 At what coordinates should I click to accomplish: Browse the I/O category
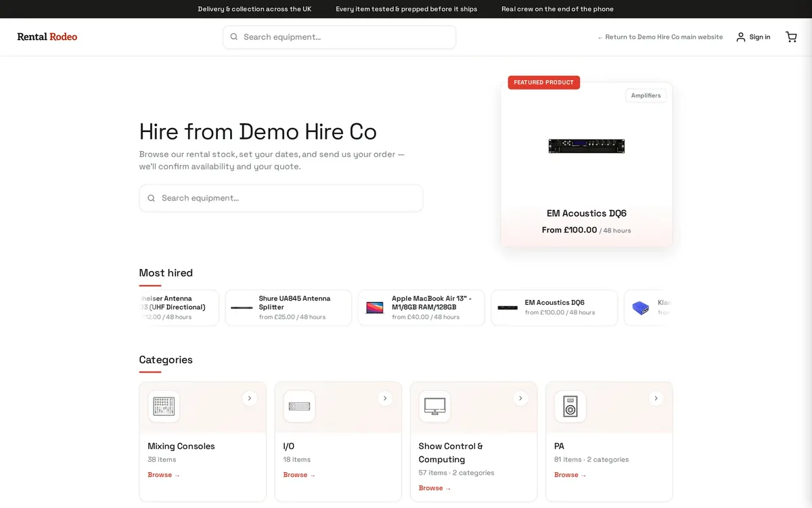(299, 475)
